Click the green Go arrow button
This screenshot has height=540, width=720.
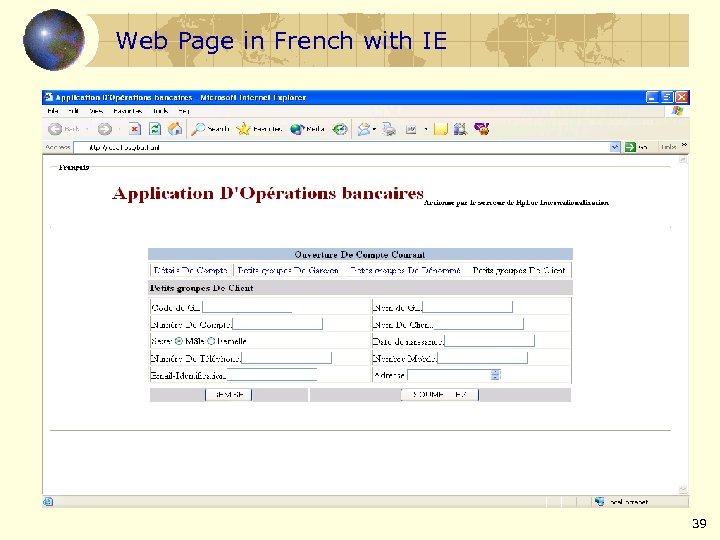[x=630, y=147]
